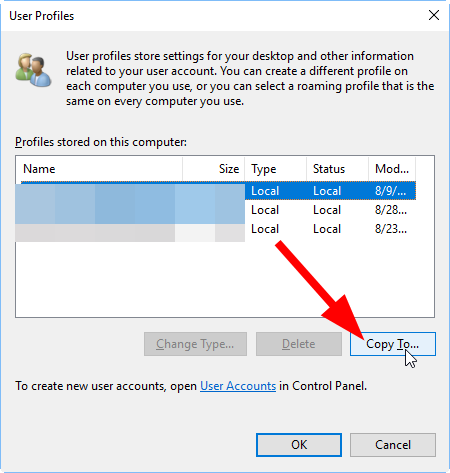The image size is (450, 473).
Task: Click the Change Type... button
Action: pos(195,344)
